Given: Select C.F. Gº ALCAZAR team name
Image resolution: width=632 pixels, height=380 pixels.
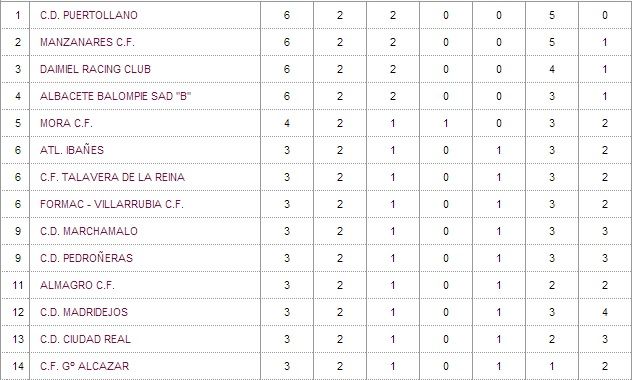Looking at the screenshot, I should pyautogui.click(x=85, y=366).
